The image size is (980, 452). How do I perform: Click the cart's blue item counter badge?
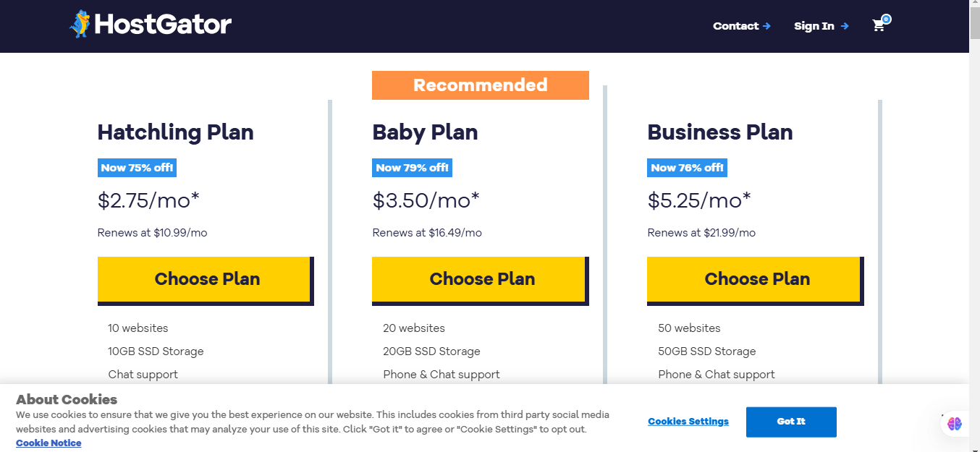887,19
